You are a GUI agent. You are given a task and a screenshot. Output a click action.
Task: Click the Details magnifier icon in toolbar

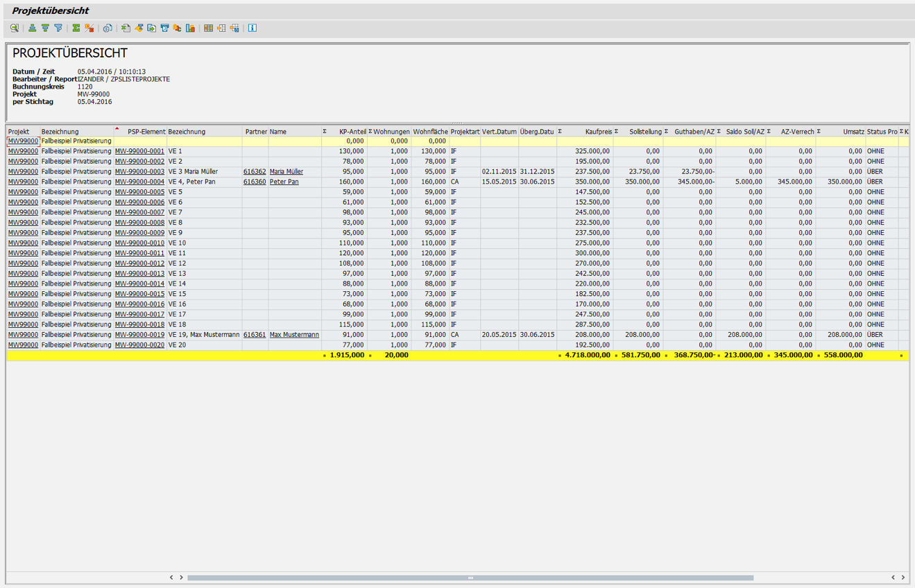click(15, 28)
